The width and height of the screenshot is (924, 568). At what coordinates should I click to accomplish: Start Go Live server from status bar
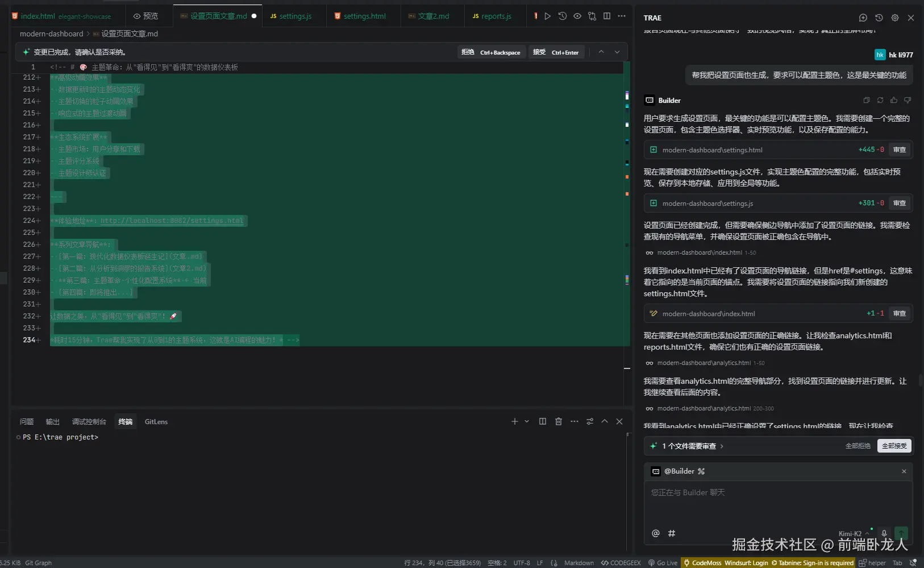point(663,563)
